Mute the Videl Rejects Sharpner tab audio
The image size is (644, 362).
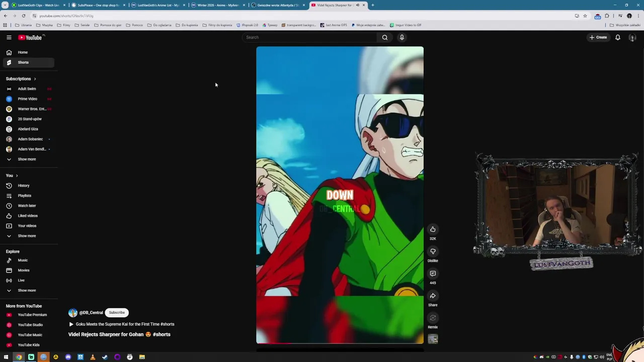click(358, 5)
